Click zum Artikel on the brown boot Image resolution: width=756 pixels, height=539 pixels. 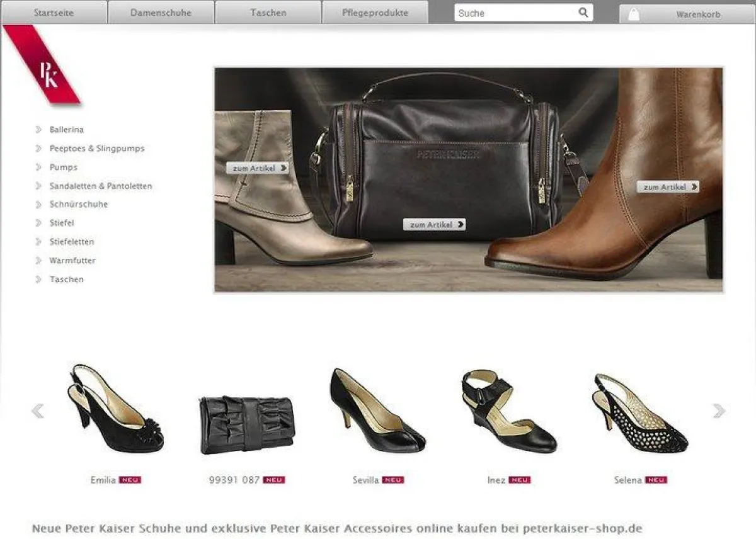[x=669, y=186]
